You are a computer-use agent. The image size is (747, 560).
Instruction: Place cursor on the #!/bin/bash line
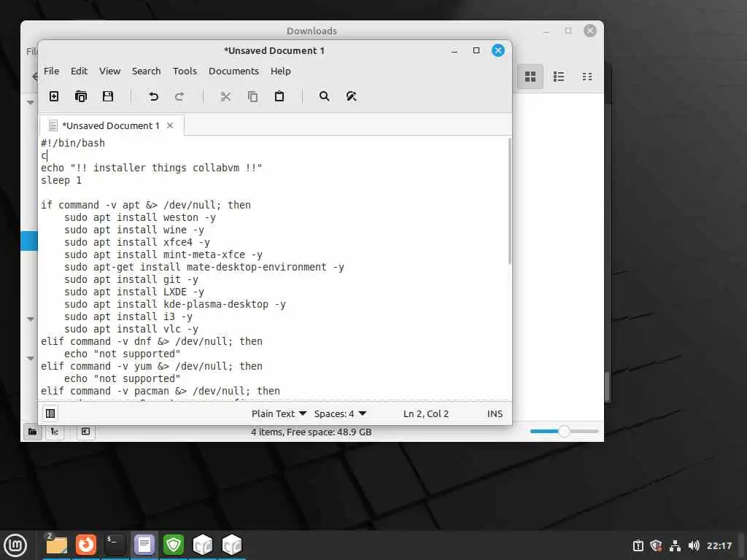[x=73, y=143]
